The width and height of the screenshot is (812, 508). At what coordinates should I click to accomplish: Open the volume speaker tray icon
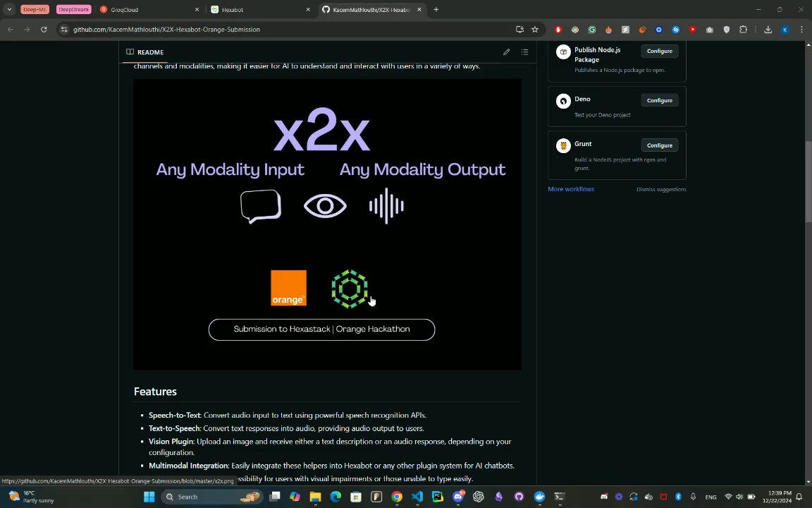tap(739, 497)
